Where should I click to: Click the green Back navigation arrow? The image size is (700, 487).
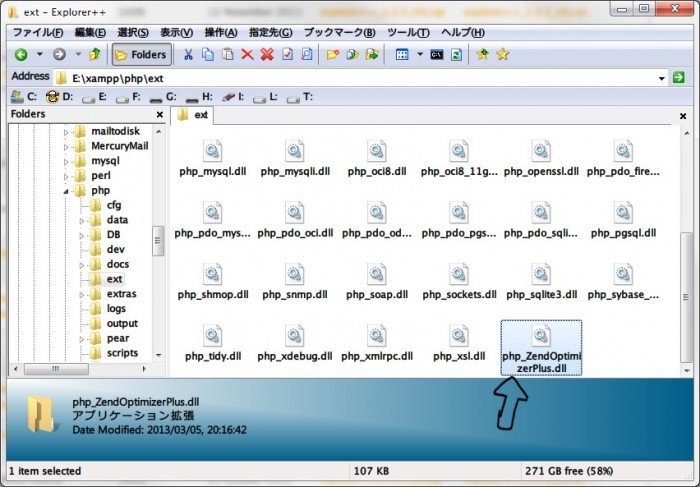(20, 54)
